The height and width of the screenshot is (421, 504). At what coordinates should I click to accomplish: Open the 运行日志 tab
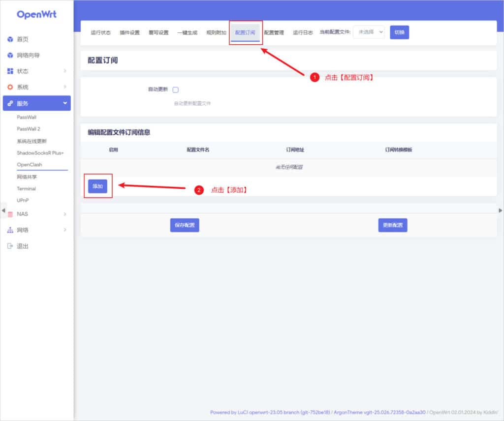coord(303,32)
